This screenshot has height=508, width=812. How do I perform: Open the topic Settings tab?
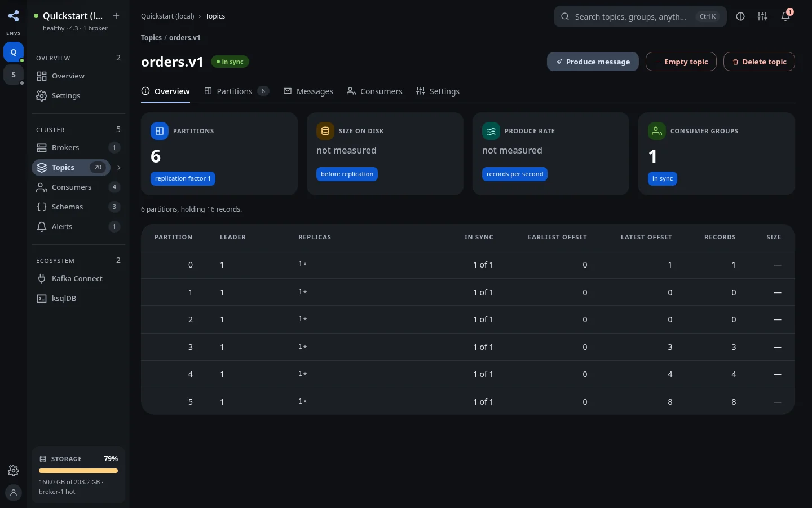(438, 91)
